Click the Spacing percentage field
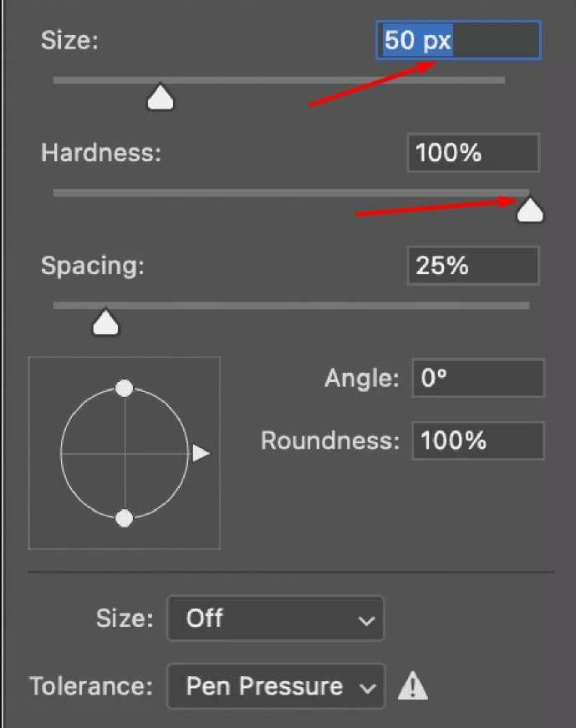The width and height of the screenshot is (576, 728). (473, 266)
